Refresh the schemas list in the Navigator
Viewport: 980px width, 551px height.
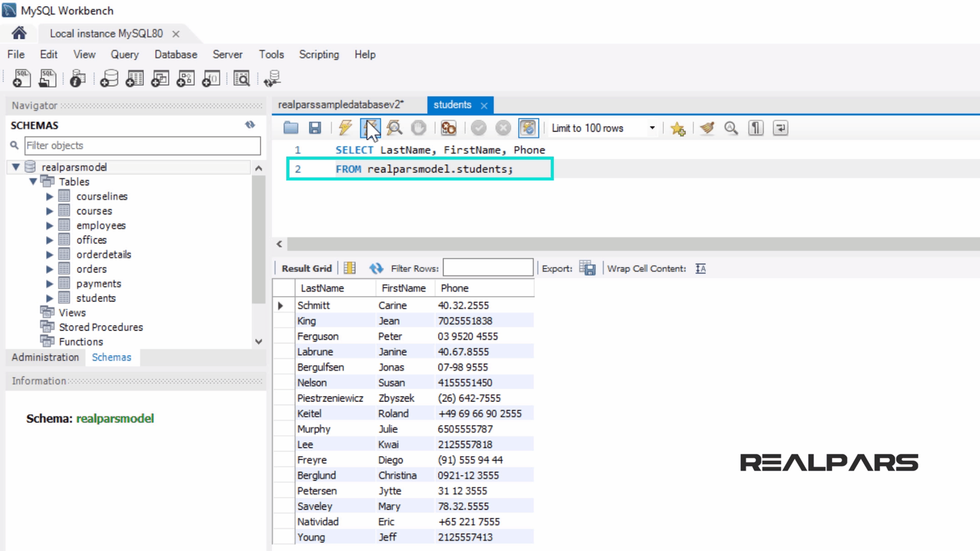click(250, 125)
